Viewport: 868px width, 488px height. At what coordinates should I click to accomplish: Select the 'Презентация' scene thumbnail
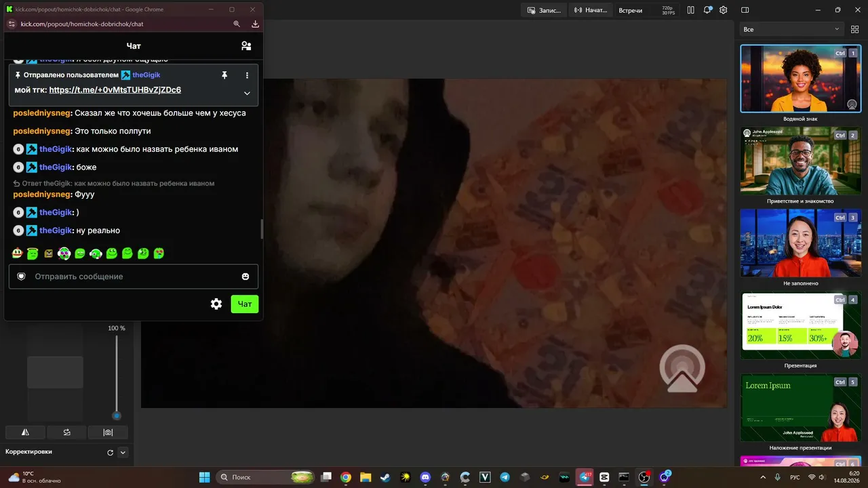pyautogui.click(x=800, y=325)
